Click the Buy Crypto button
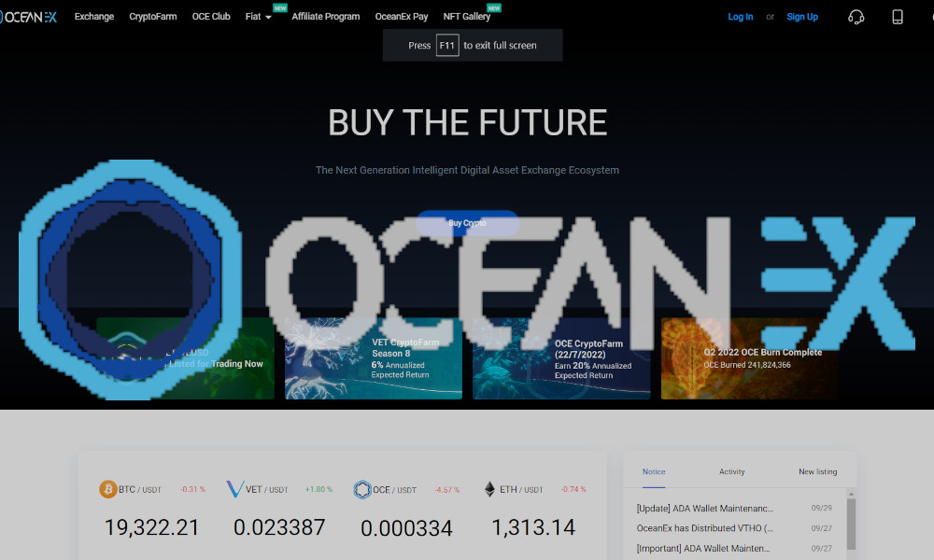934x560 pixels. [x=467, y=223]
